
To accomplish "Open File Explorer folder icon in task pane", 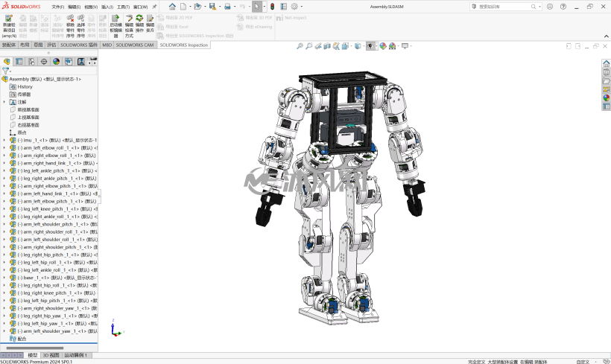I will (607, 80).
